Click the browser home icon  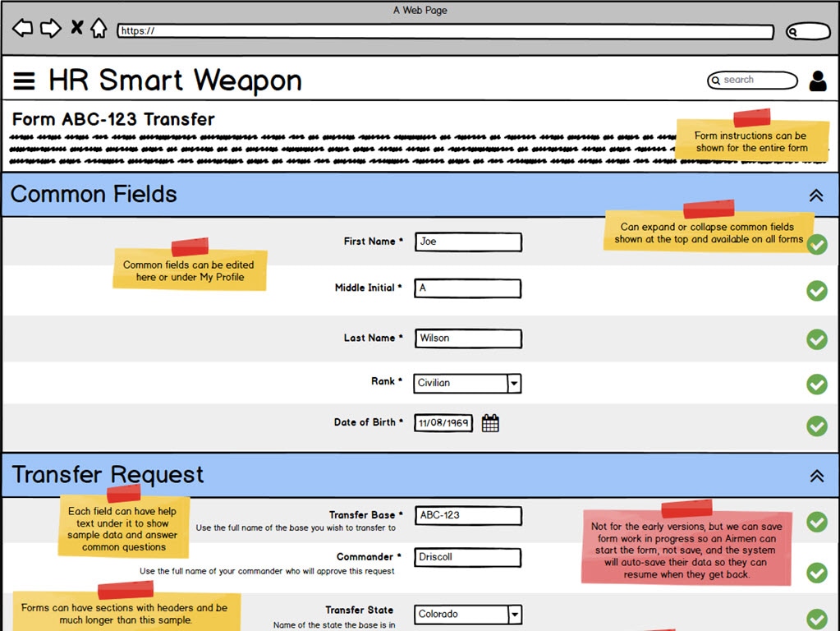pos(99,27)
